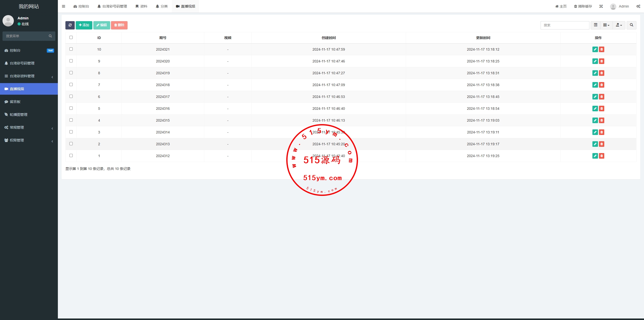Click the fullscreen expand icon in header
This screenshot has width=644, height=320.
pyautogui.click(x=601, y=6)
